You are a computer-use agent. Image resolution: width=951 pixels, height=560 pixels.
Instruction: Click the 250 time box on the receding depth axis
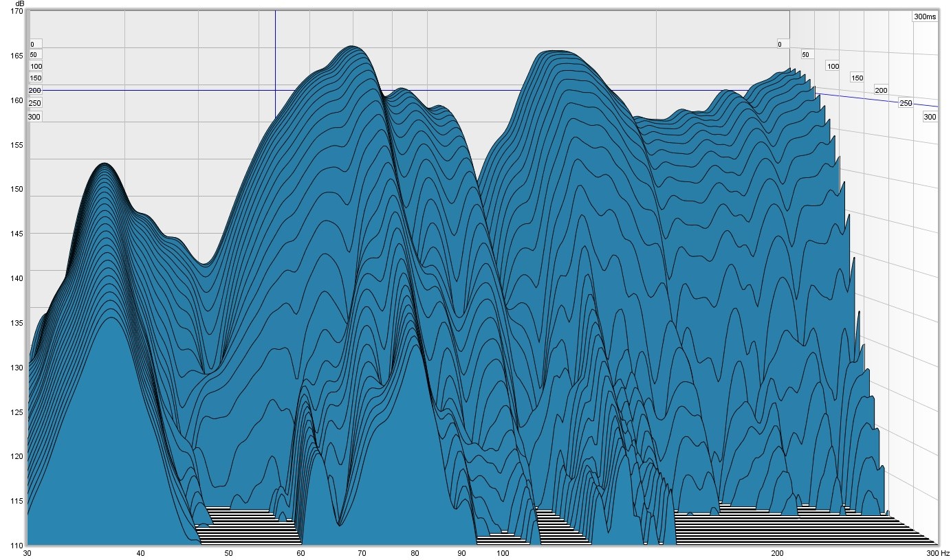[x=906, y=102]
